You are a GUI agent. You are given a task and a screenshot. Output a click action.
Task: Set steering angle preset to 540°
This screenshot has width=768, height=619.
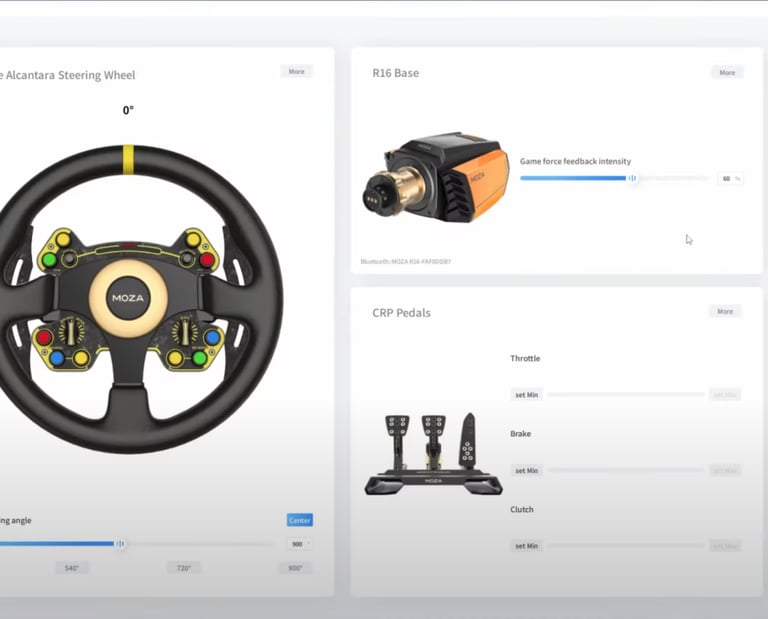72,568
